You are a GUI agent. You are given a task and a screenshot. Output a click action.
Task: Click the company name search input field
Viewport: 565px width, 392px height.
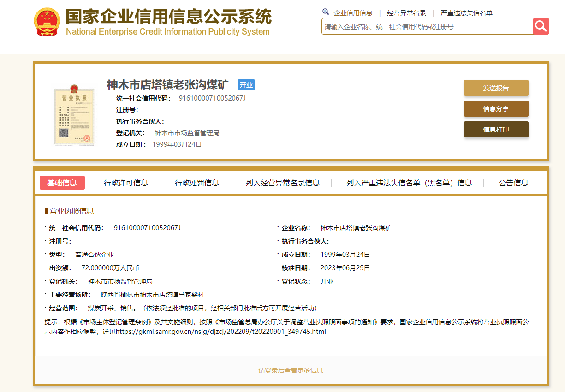click(427, 27)
